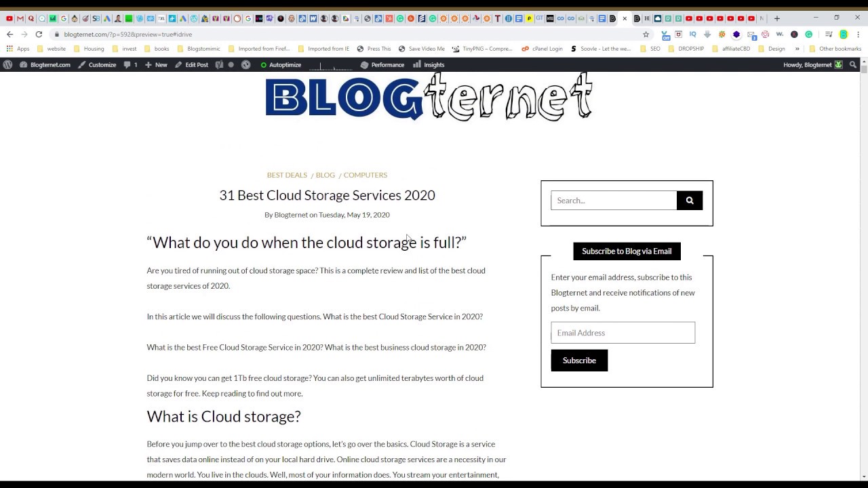Click the sidebar Search input field
Image resolution: width=868 pixels, height=488 pixels.
pos(614,201)
